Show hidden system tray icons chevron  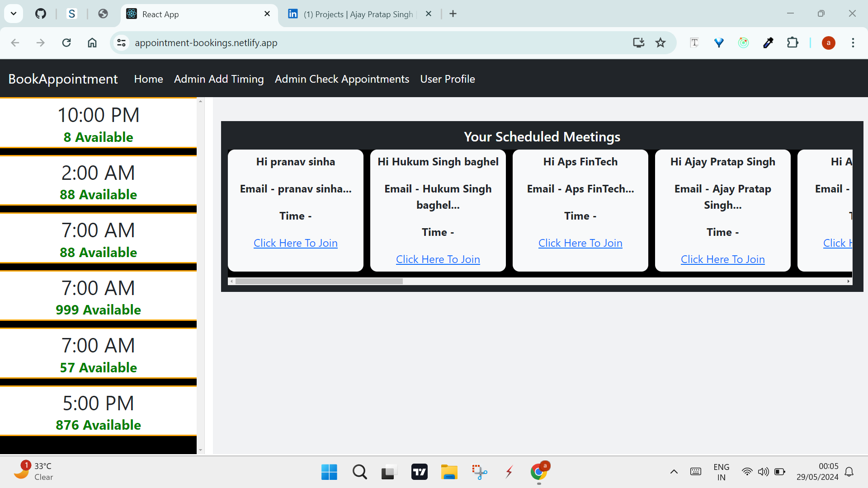674,472
